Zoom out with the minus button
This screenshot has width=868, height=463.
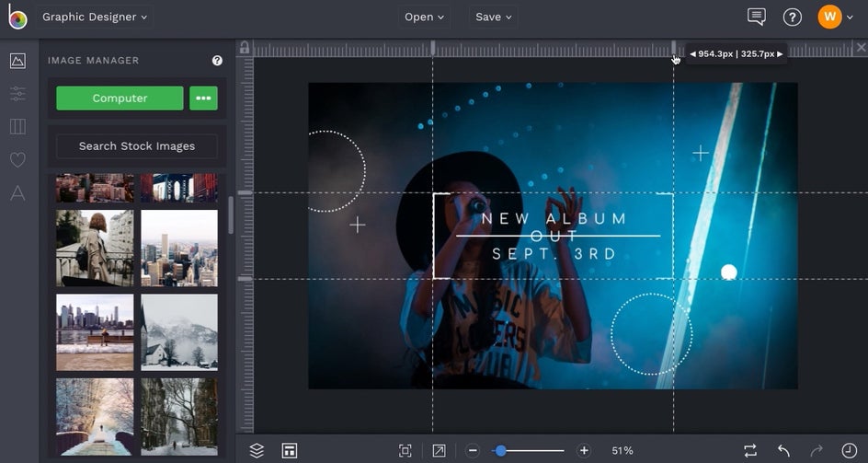pyautogui.click(x=473, y=450)
